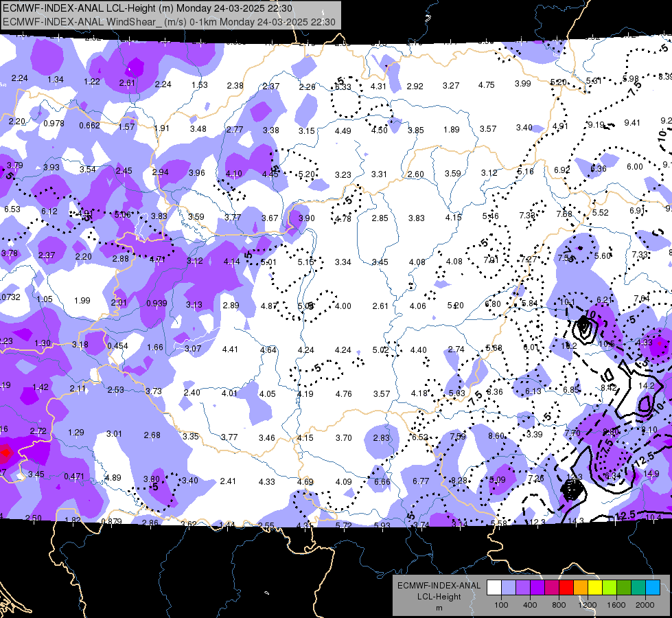Click the teal legend swatch

(x=638, y=588)
